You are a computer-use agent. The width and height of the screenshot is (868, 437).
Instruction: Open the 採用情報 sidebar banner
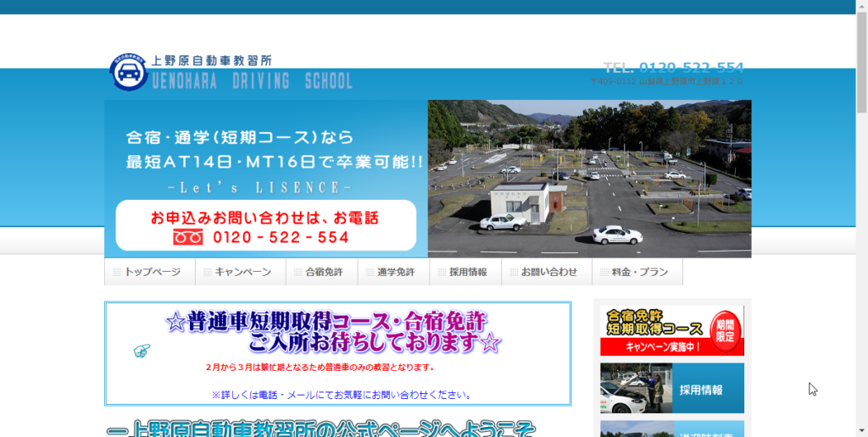click(x=672, y=389)
